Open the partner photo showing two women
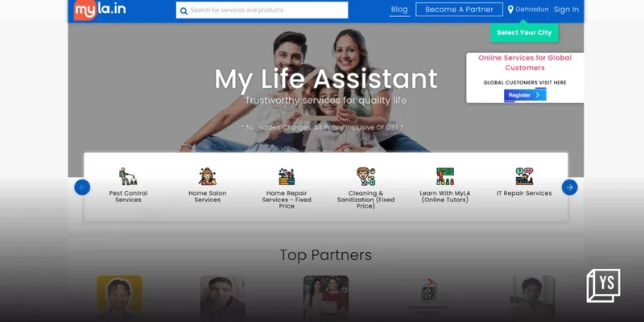 pyautogui.click(x=326, y=298)
